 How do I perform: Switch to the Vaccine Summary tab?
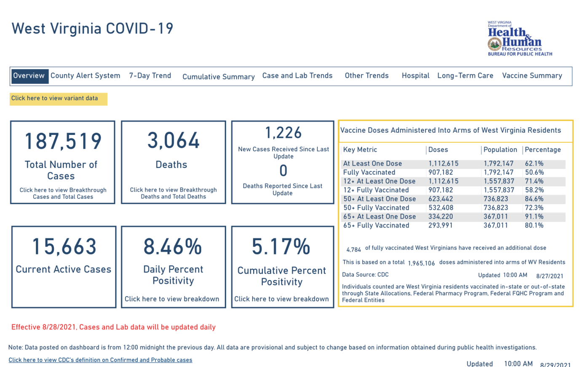pos(532,76)
